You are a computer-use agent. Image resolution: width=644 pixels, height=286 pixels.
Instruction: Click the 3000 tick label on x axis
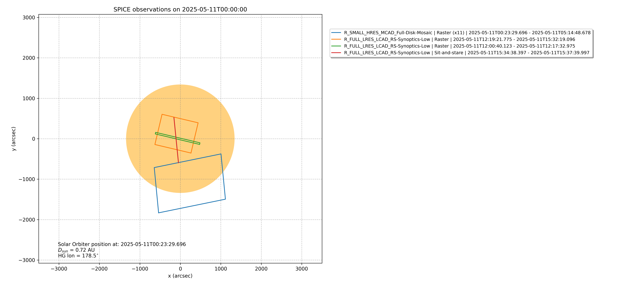[x=301, y=269]
